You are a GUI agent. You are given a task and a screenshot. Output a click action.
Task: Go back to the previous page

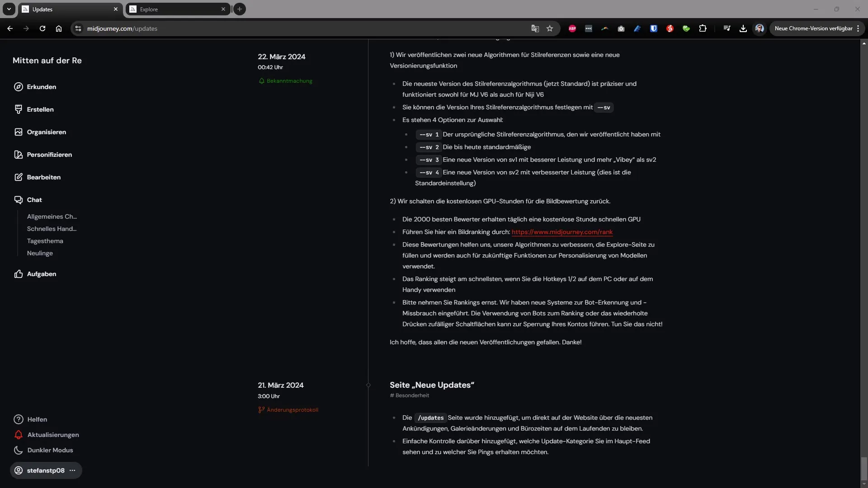[x=10, y=28]
